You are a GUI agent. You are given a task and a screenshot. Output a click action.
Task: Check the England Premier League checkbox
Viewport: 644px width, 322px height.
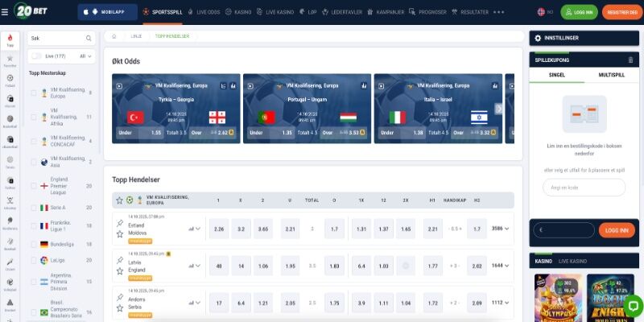[x=34, y=186]
